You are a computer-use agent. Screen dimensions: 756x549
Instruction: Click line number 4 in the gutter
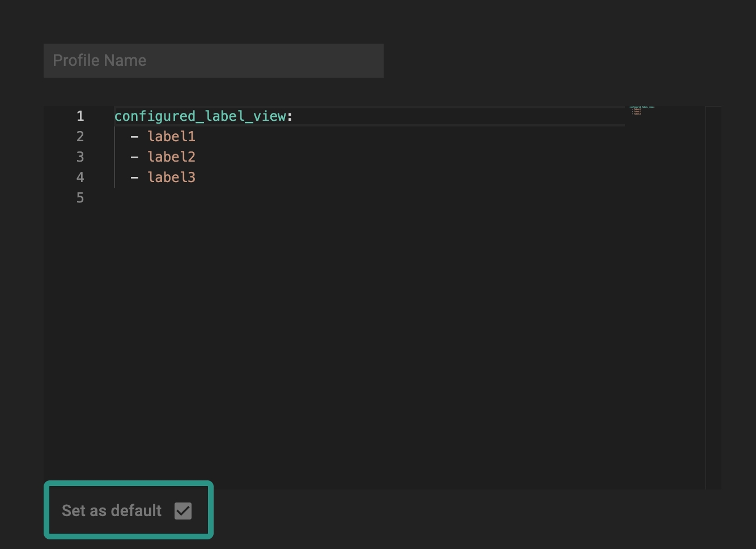[x=80, y=178]
